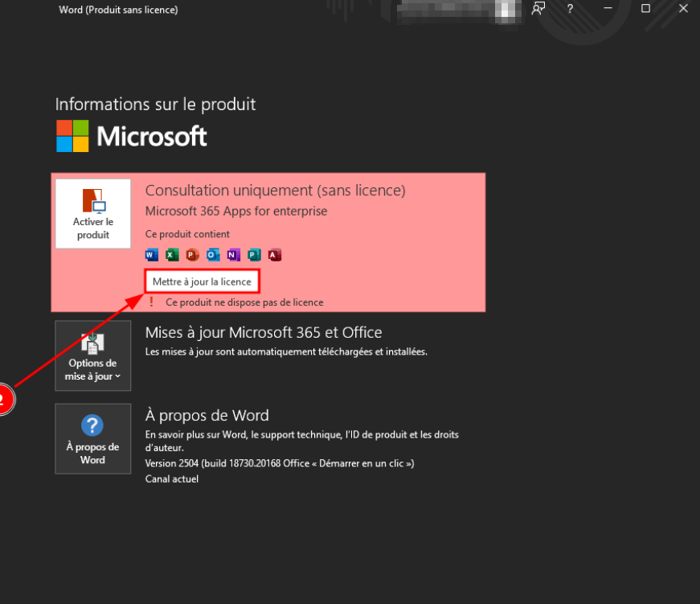This screenshot has height=604, width=700.
Task: Click the Activer le produit button
Action: click(x=93, y=214)
